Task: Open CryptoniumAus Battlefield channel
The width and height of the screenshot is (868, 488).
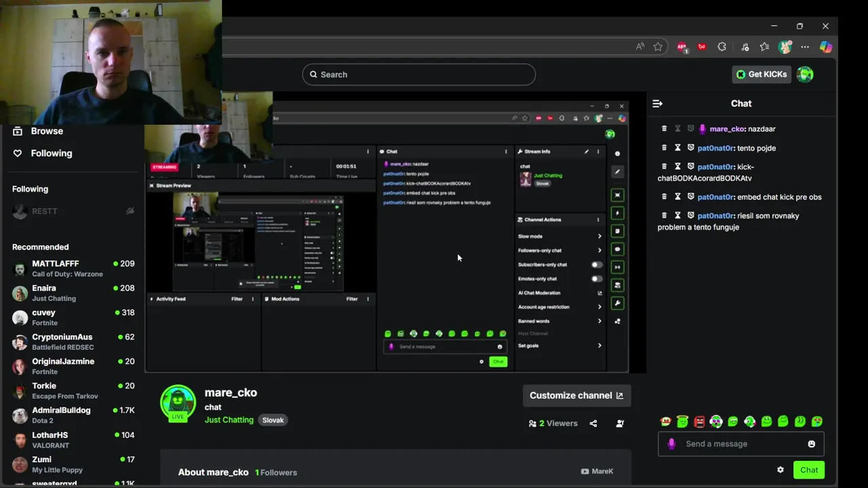Action: pos(73,342)
